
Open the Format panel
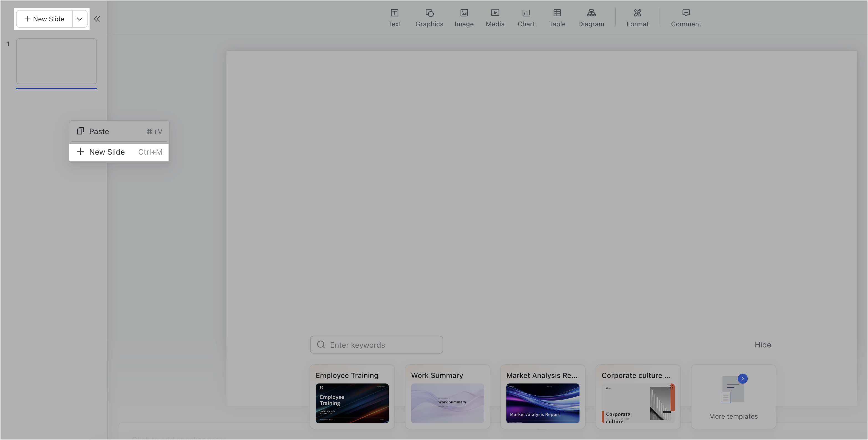tap(637, 18)
